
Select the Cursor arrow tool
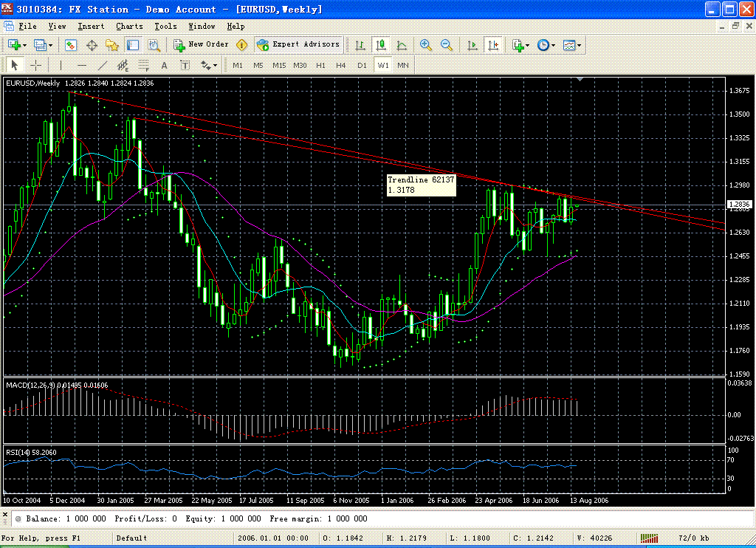tap(15, 65)
